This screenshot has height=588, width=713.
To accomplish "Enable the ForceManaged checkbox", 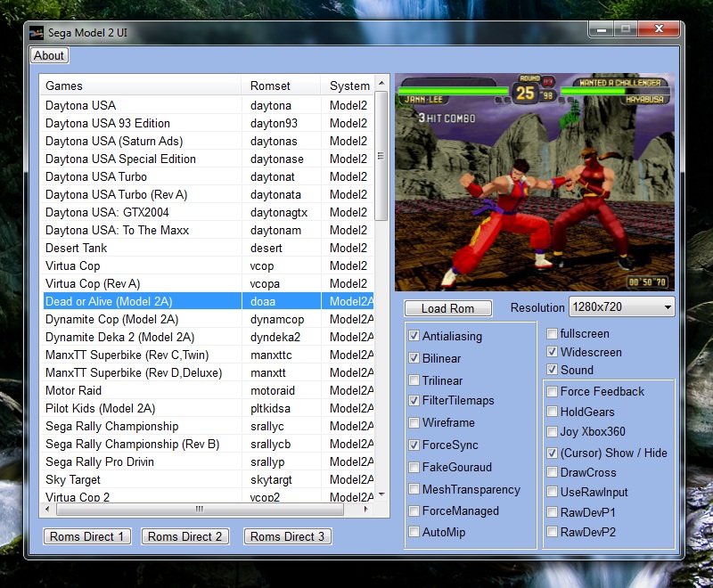I will 414,510.
